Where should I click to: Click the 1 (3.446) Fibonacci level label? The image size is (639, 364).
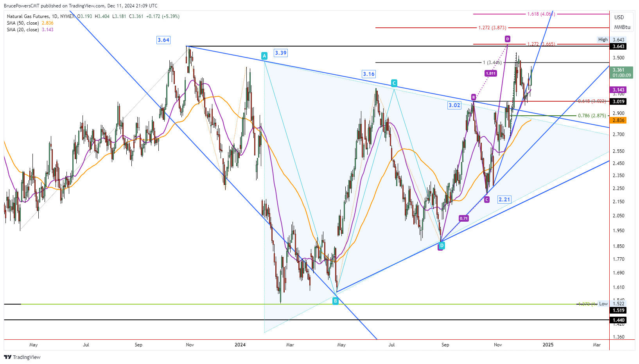click(492, 63)
